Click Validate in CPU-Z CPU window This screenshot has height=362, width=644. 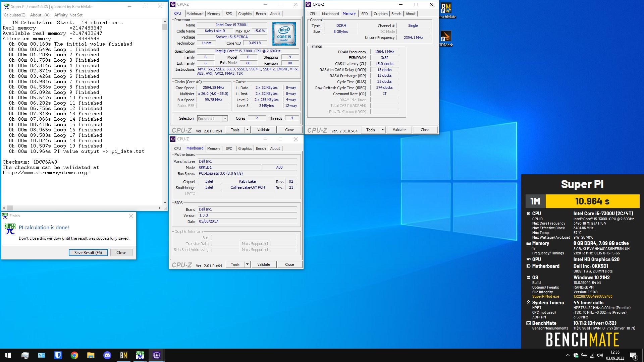264,130
